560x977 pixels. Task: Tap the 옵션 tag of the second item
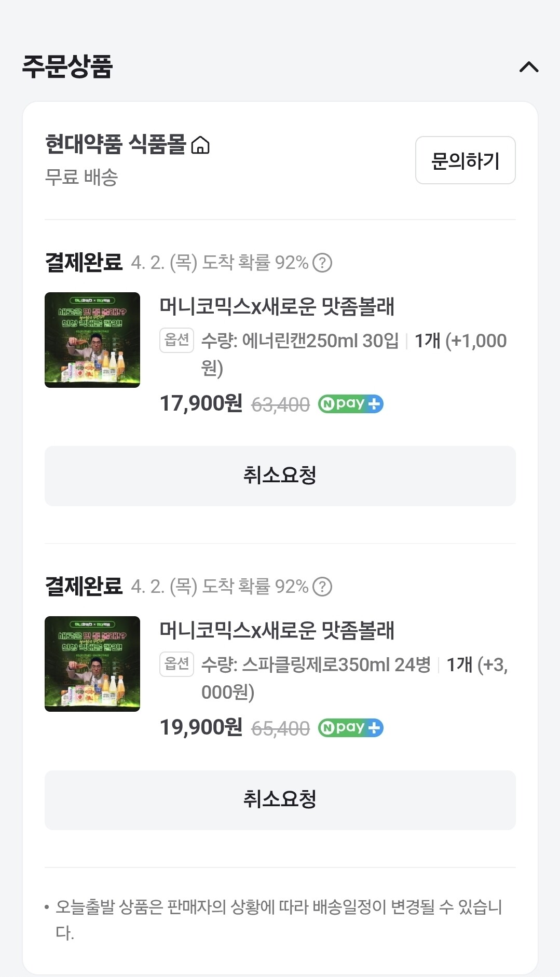176,664
